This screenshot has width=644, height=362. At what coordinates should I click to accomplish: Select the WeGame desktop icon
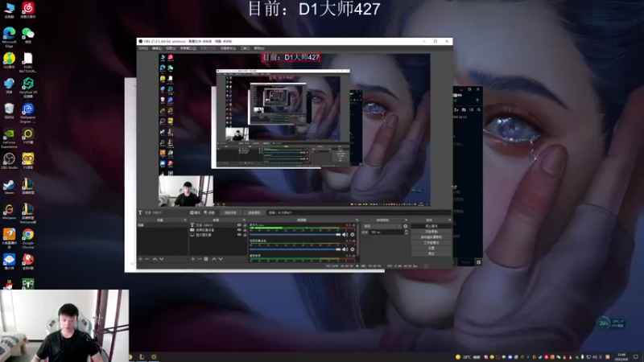click(x=9, y=212)
